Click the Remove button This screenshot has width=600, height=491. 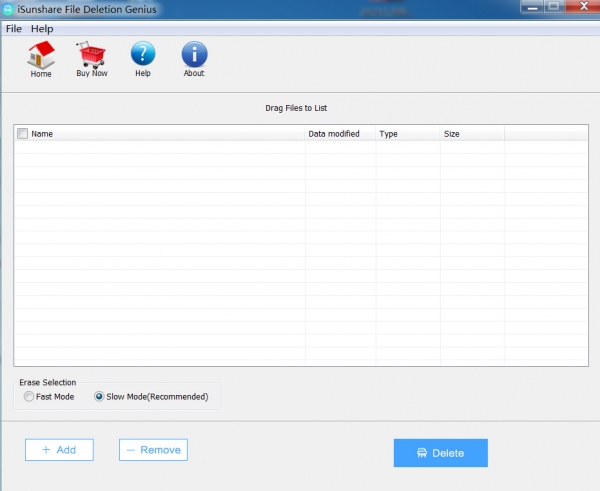pyautogui.click(x=153, y=450)
